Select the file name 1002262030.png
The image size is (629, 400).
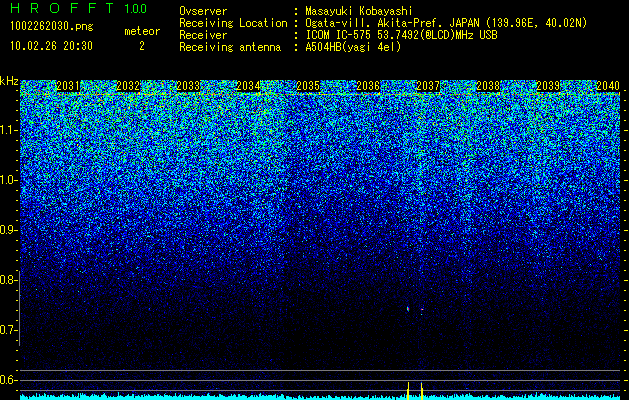[52, 27]
